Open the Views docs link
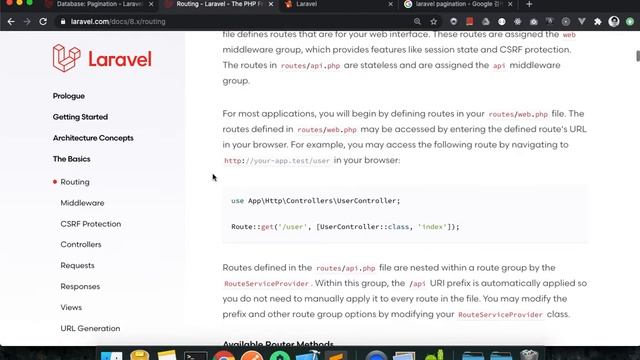 click(71, 307)
